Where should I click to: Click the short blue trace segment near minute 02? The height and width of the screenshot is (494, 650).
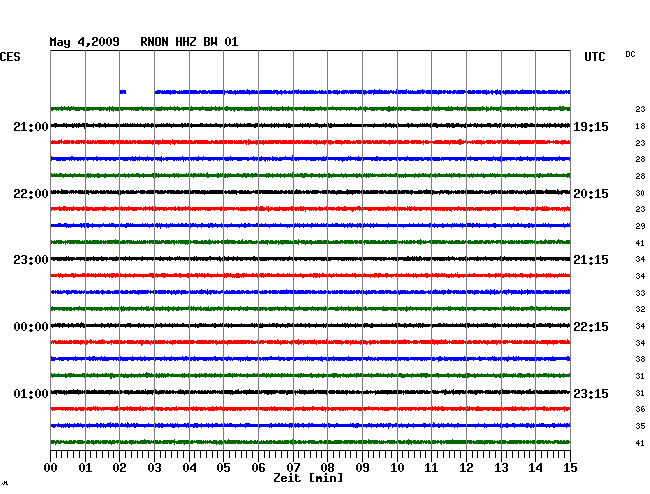[123, 92]
